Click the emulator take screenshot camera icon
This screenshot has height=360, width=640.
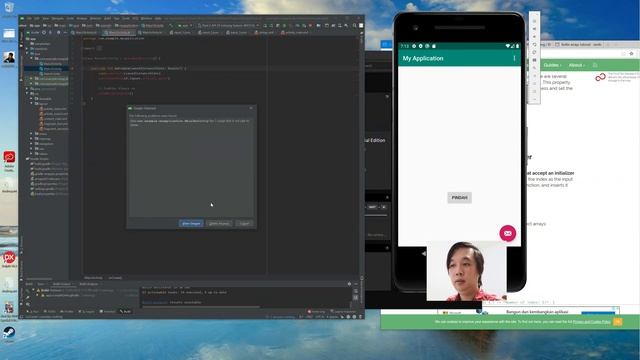534,60
